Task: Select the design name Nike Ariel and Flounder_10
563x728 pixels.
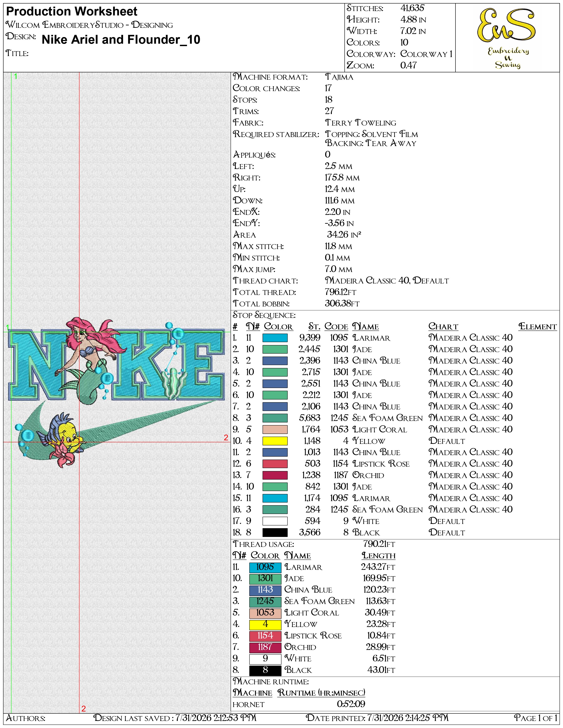Action: coord(121,40)
